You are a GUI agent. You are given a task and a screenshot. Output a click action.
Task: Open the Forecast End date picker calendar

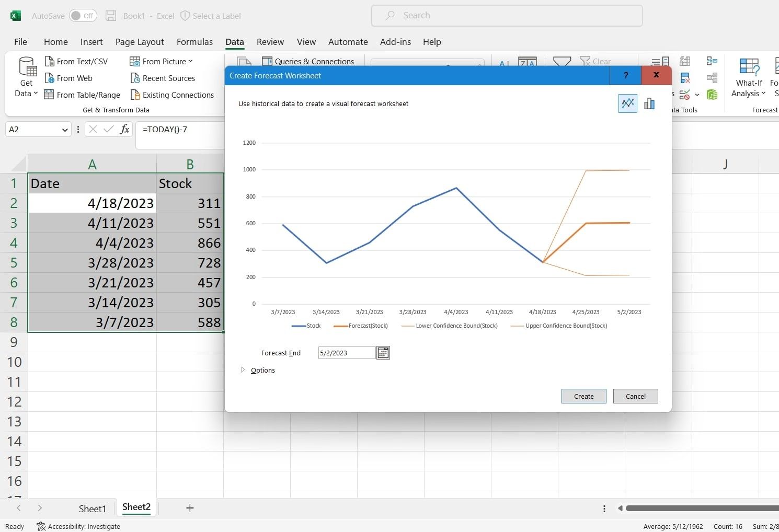383,353
